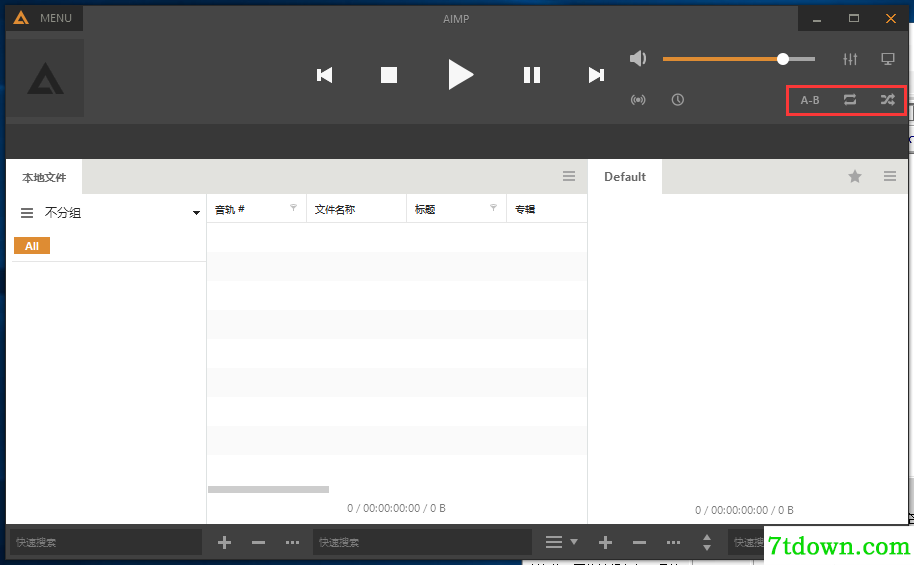
Task: Focus the leftmost 快速搜索 field
Action: point(106,542)
